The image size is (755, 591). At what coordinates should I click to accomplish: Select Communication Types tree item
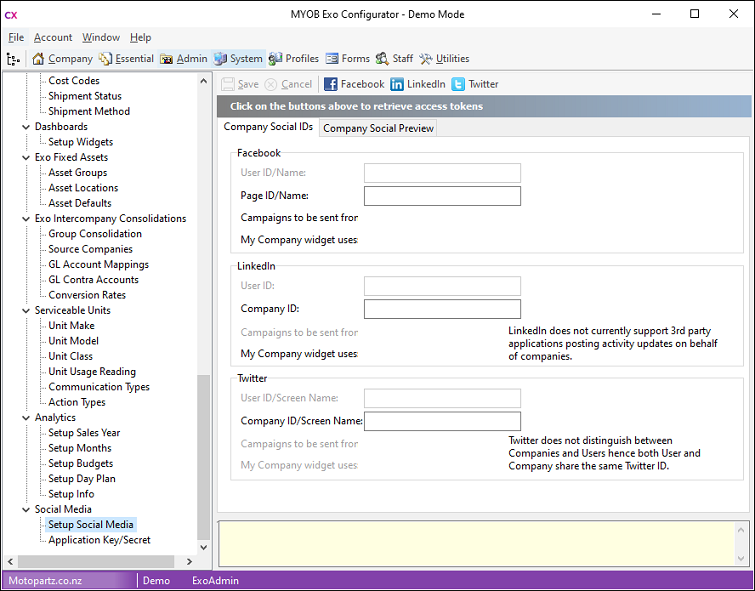point(99,387)
